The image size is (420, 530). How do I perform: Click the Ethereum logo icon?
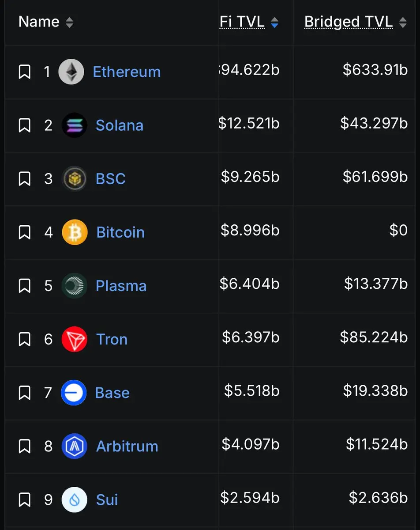[71, 72]
